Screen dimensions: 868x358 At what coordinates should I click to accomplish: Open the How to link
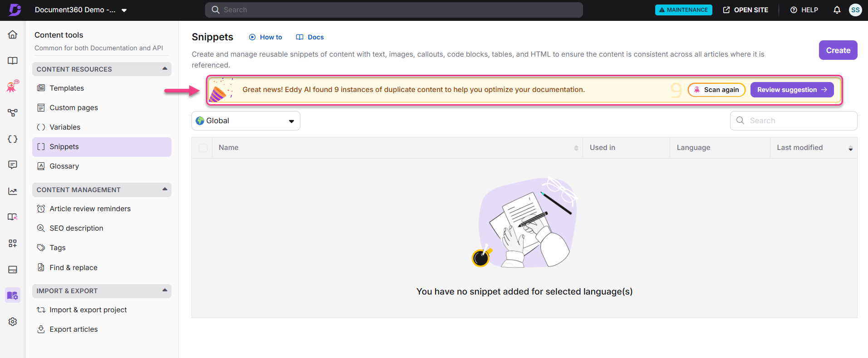[x=265, y=37]
